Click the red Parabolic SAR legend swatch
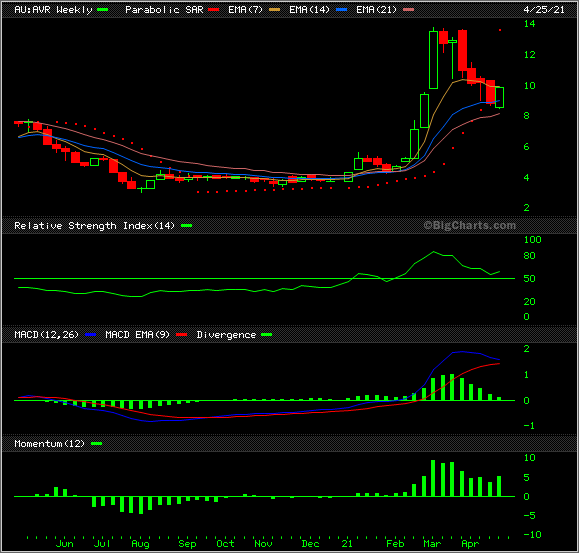579x553 pixels. 213,10
